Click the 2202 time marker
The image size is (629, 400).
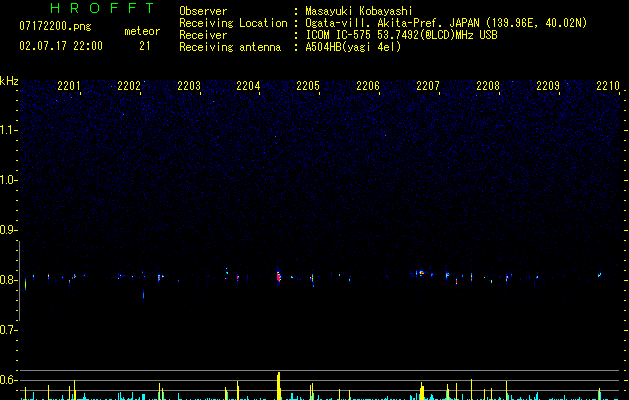129,86
